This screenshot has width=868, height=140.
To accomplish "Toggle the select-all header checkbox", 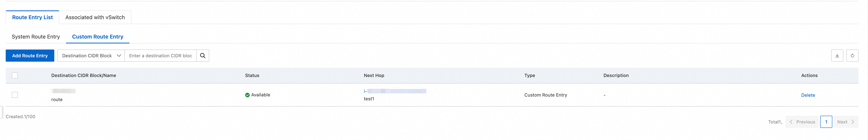I will click(15, 75).
